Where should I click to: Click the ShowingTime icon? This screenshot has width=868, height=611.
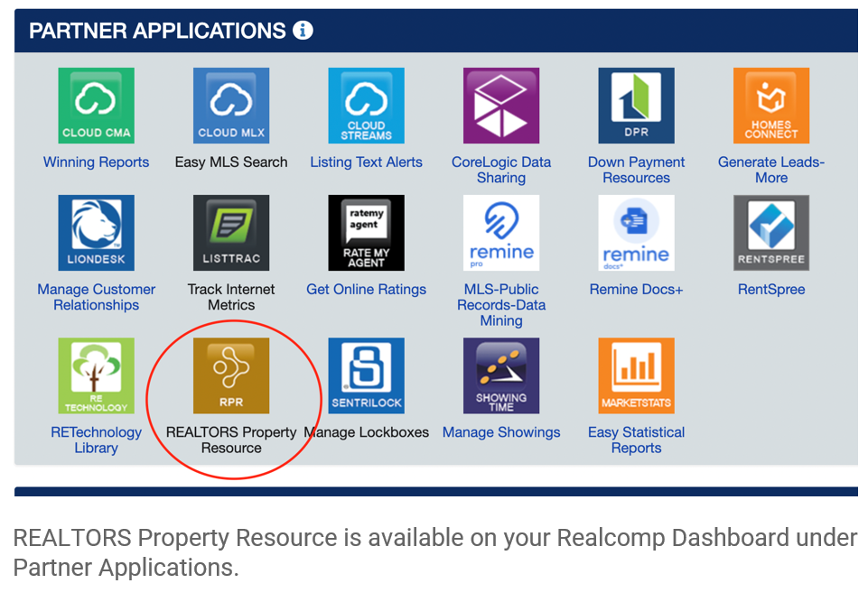[501, 376]
